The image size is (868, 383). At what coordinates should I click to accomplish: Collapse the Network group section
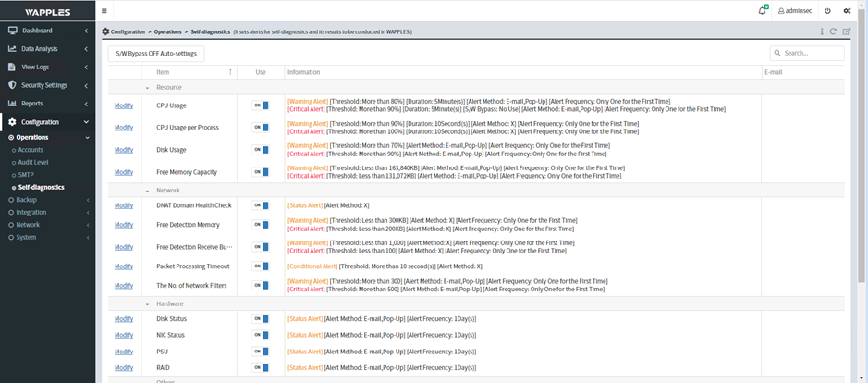tap(148, 190)
